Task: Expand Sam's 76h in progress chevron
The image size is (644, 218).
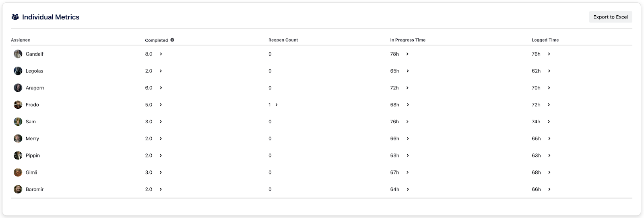Action: 407,122
